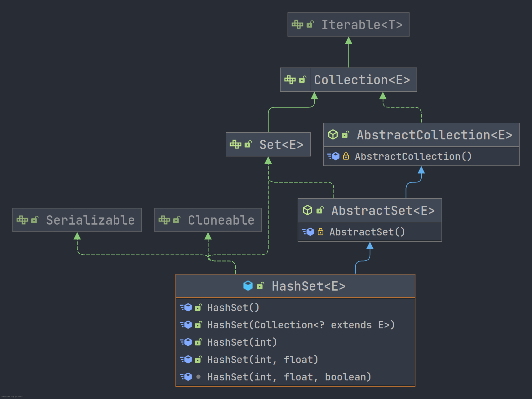This screenshot has height=399, width=532.
Task: Select the HashSet(int) constructor row
Action: pyautogui.click(x=295, y=342)
